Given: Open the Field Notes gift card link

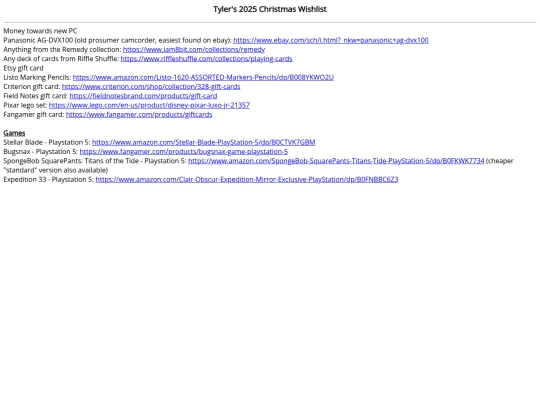Looking at the screenshot, I should click(143, 96).
